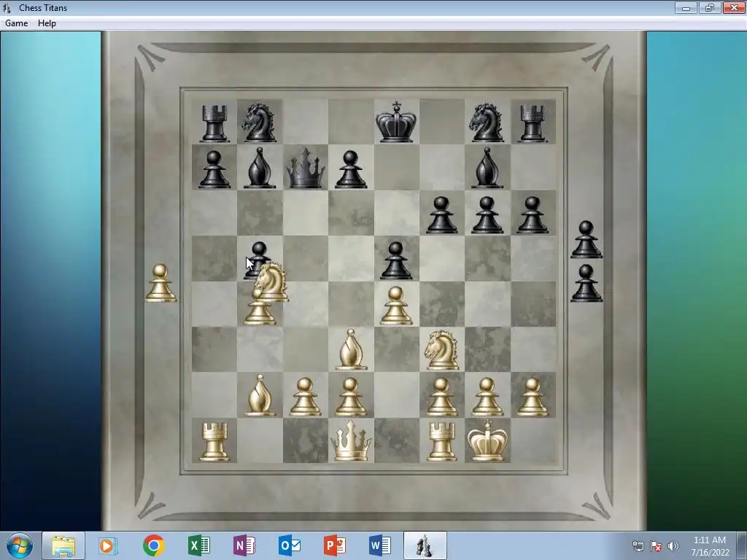Select the white bishop on b2
This screenshot has width=747, height=560.
click(x=260, y=395)
